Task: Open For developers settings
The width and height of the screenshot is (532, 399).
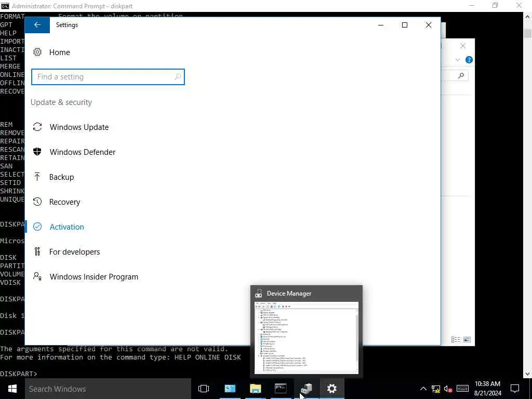Action: (x=75, y=252)
